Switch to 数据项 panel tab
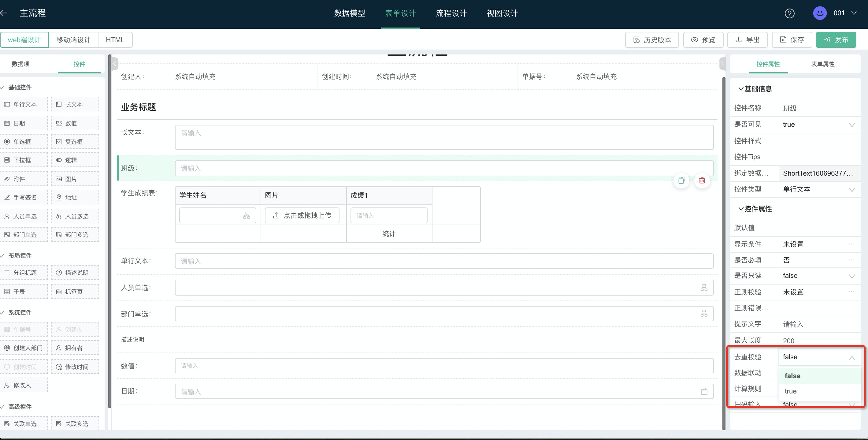Screen dimensions: 868x440 (x=20, y=64)
